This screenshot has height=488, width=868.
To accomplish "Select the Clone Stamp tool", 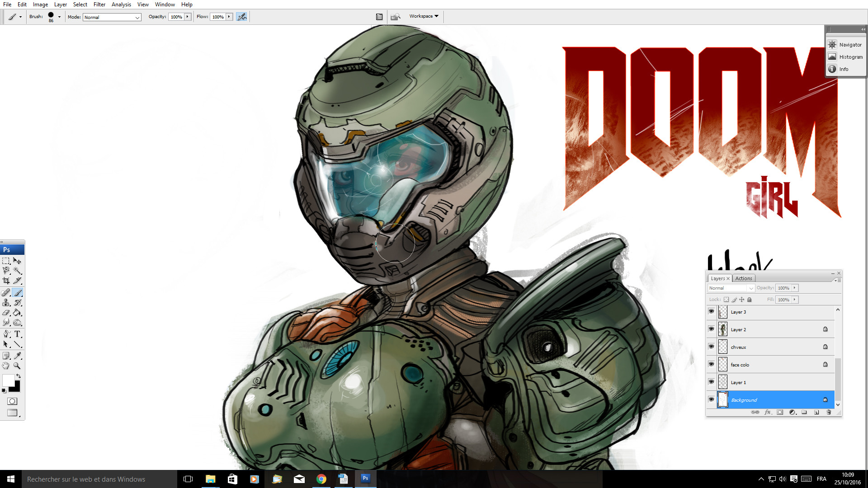I will (x=6, y=303).
